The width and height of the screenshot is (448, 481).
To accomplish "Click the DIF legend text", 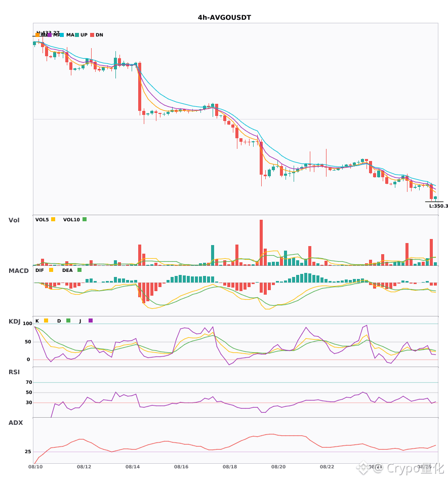I will 39,270.
